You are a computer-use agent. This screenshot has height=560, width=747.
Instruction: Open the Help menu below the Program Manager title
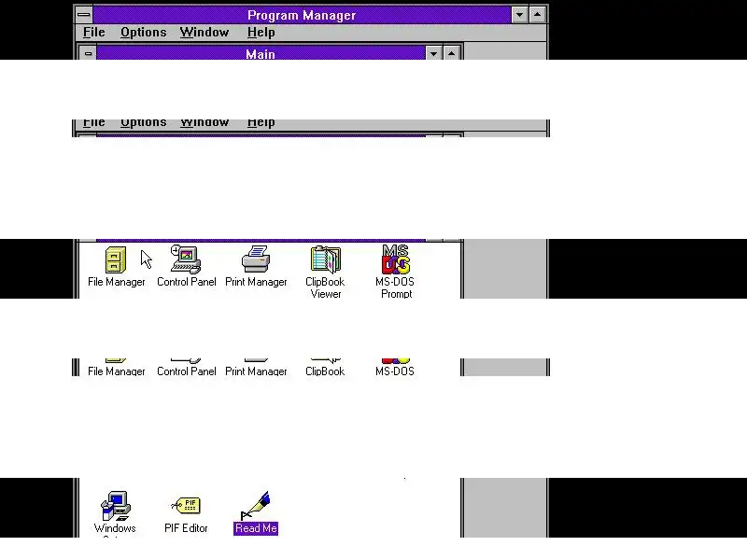click(x=261, y=33)
